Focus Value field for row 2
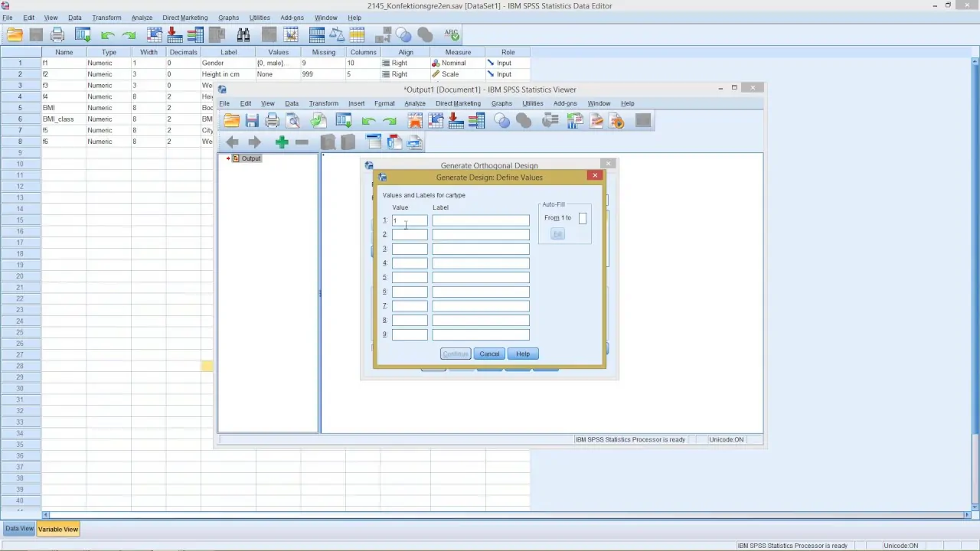This screenshot has width=980, height=551. [x=410, y=235]
